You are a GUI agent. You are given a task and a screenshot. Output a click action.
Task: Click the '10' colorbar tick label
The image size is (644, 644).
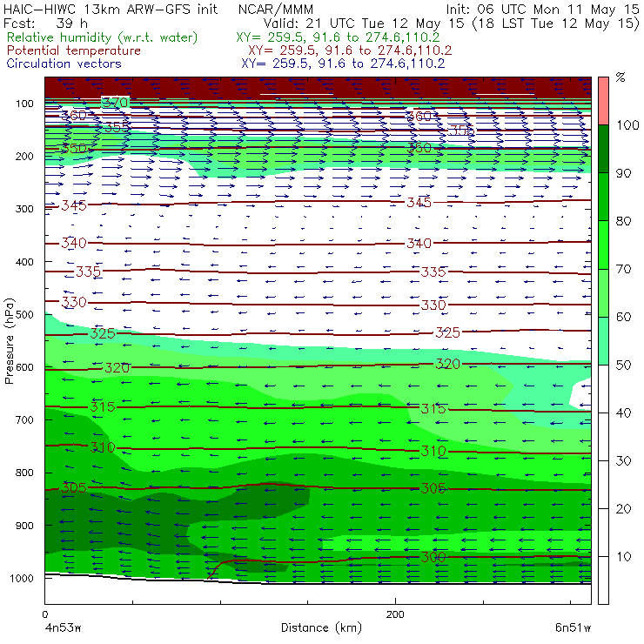pos(623,557)
